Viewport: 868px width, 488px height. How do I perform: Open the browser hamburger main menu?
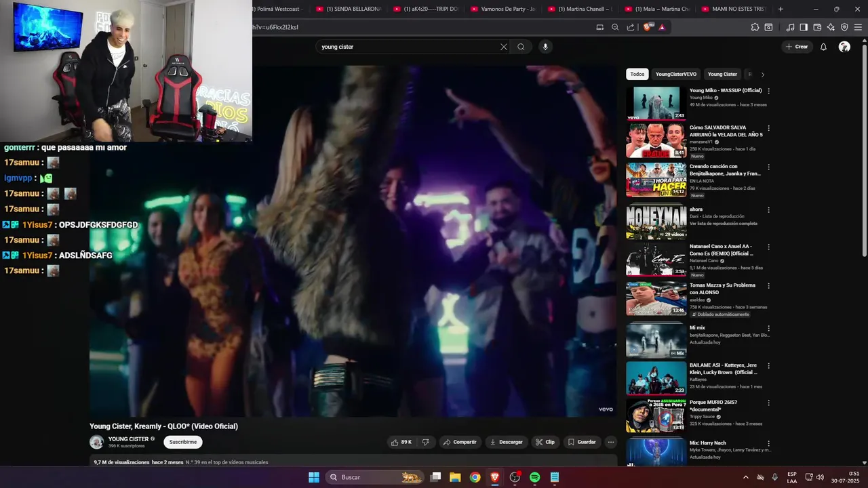(858, 27)
